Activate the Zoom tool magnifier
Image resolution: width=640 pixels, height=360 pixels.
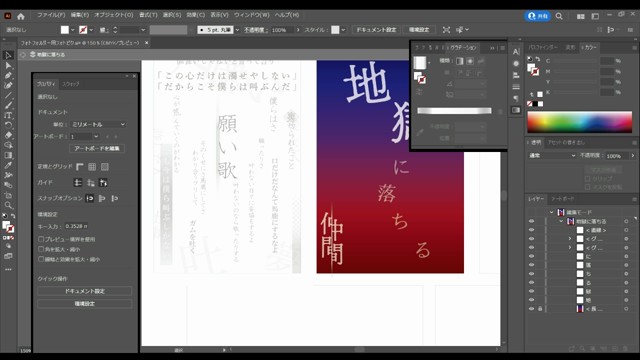pos(8,205)
